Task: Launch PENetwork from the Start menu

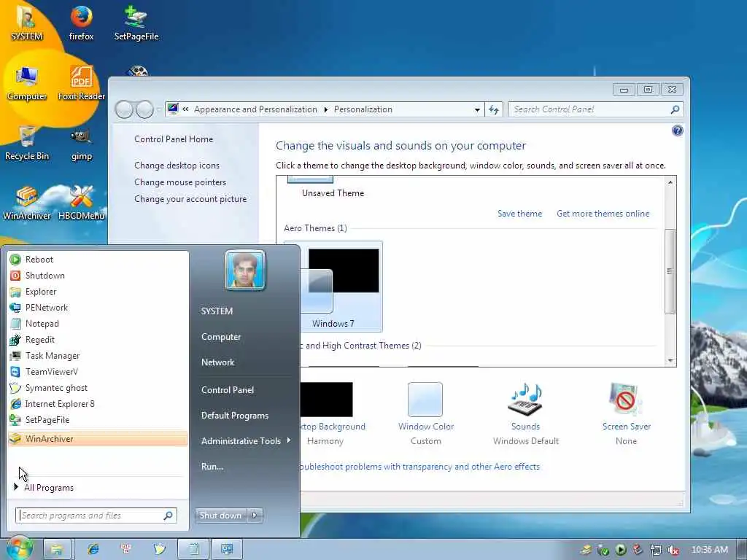Action: [98, 308]
